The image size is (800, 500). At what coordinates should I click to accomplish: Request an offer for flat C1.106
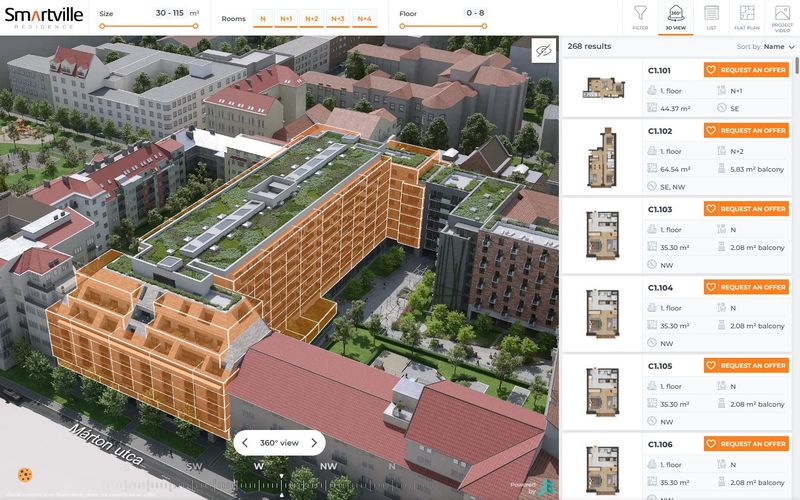tap(746, 444)
